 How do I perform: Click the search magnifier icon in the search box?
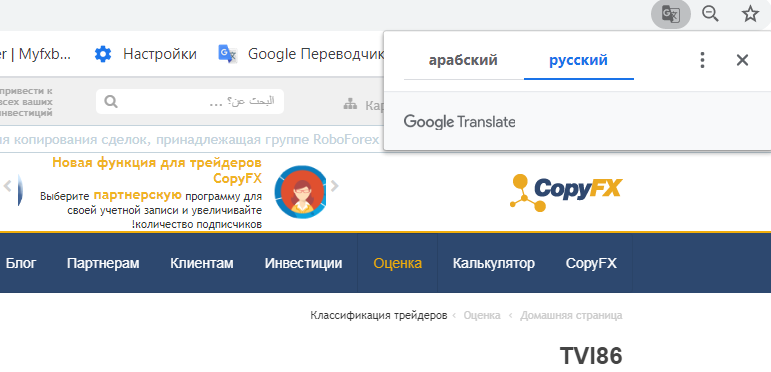point(111,102)
